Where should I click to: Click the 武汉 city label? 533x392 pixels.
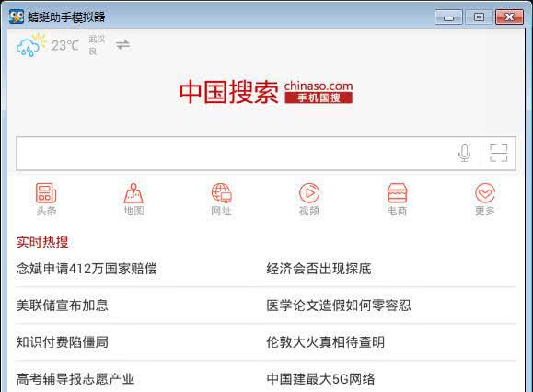point(97,39)
